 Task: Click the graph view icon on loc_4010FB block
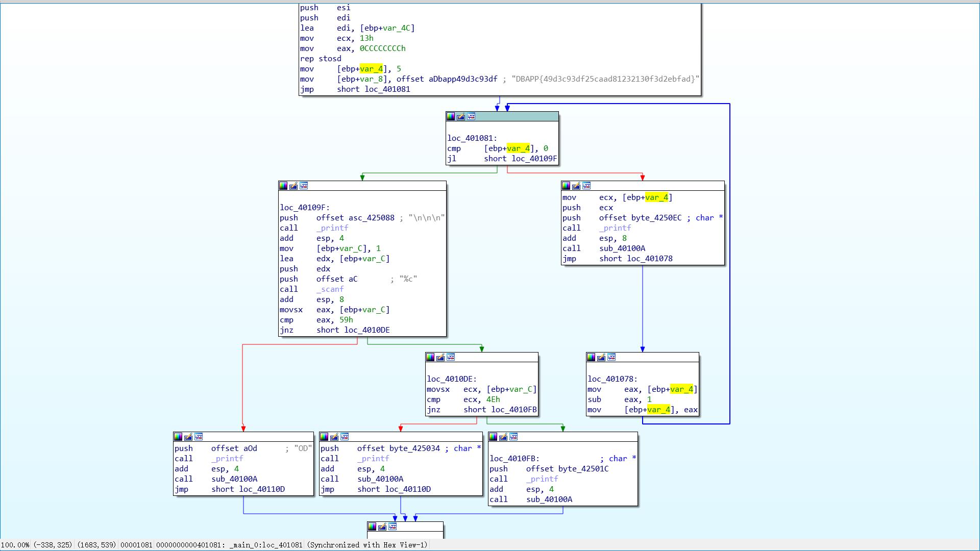pos(513,437)
